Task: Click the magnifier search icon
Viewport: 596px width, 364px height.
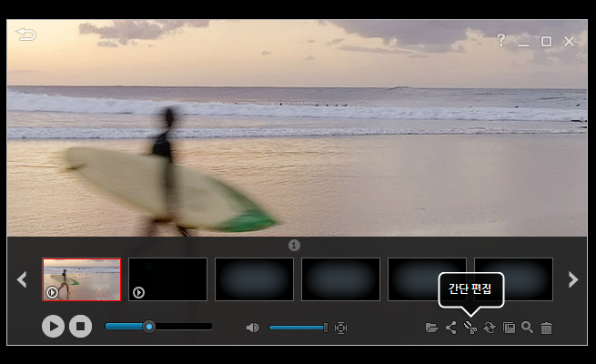Action: (527, 327)
